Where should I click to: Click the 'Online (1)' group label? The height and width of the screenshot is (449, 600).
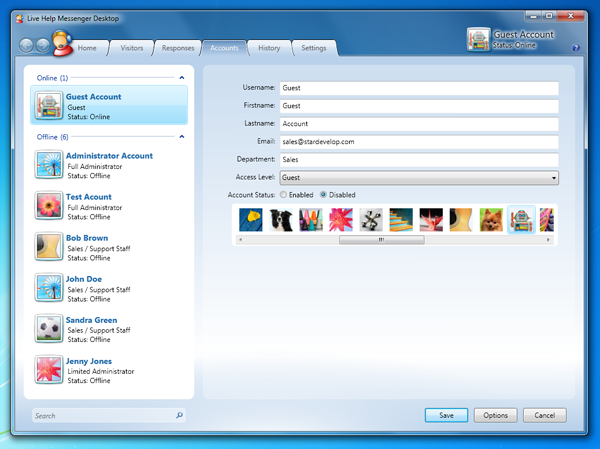click(52, 78)
